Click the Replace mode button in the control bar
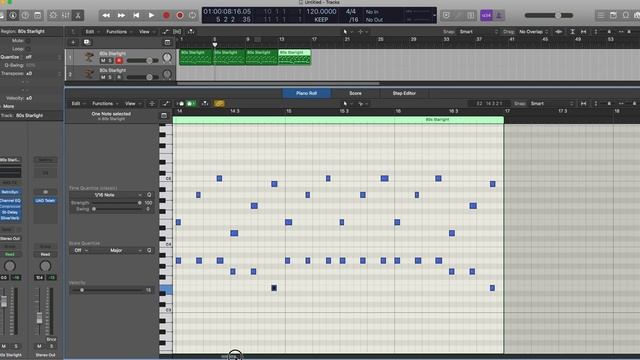Screen dimensions: 640x360 (x=446, y=16)
